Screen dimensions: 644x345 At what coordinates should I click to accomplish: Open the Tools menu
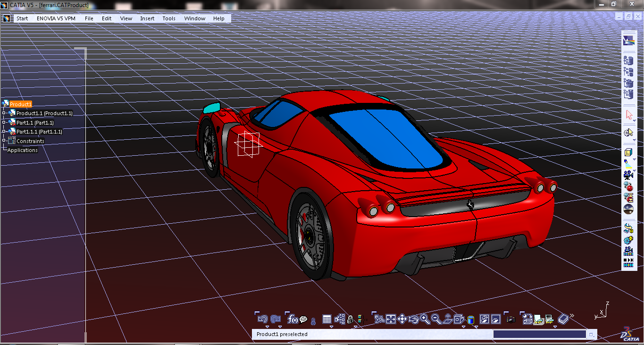[x=169, y=18]
